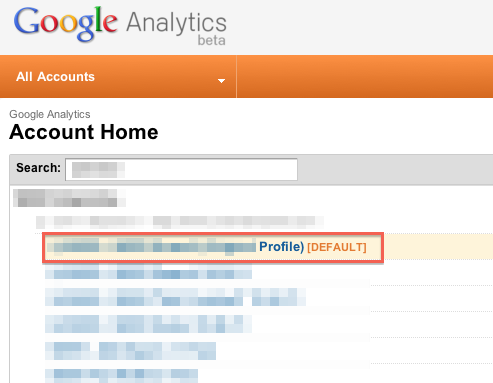Click the orange [DEFAULT] tag
The width and height of the screenshot is (493, 383).
pos(337,247)
